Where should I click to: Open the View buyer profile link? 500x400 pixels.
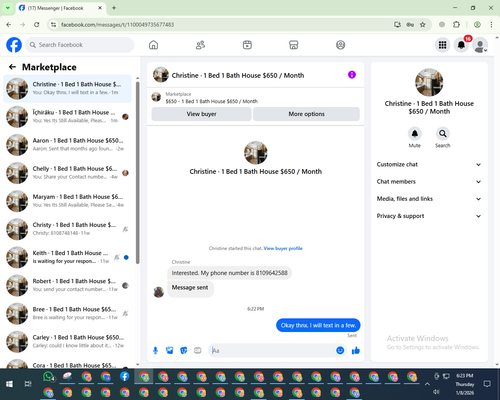tap(283, 248)
